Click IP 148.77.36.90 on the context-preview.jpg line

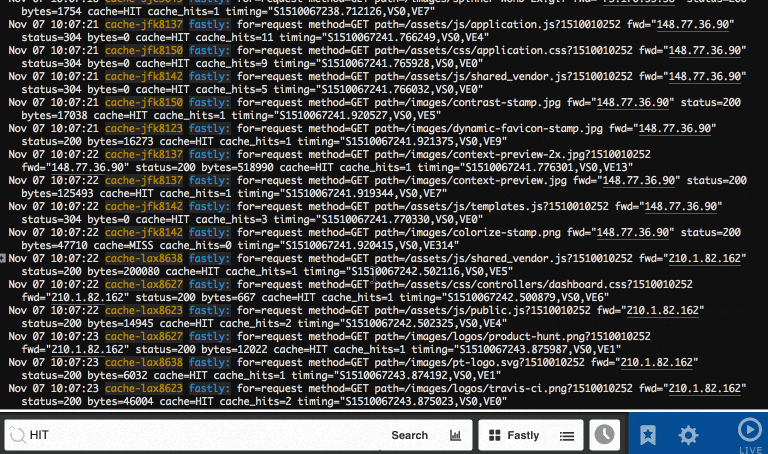[639, 180]
